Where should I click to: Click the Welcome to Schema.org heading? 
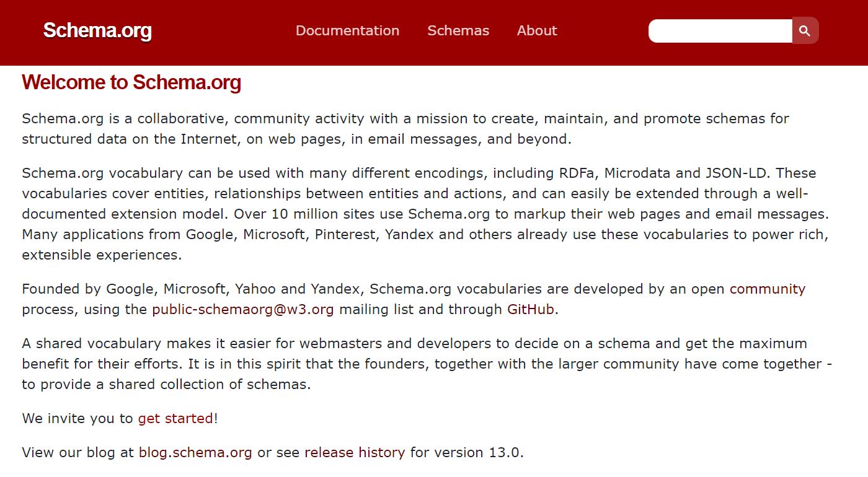pyautogui.click(x=131, y=82)
